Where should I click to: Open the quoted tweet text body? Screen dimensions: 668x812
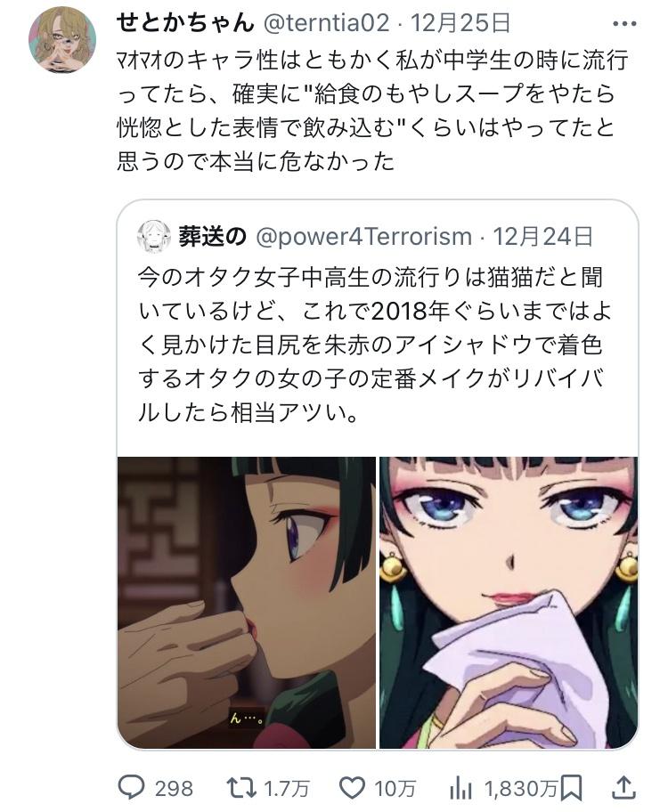tap(374, 345)
